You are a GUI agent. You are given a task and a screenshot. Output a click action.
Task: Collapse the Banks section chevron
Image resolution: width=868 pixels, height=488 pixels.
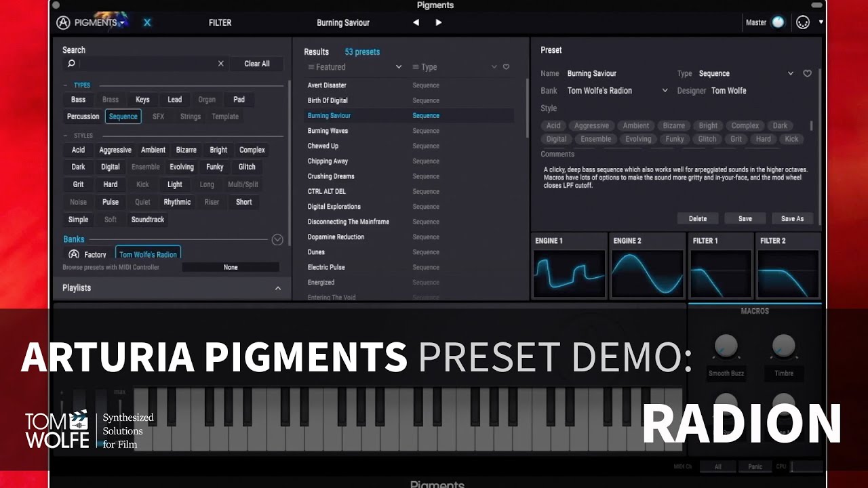coord(277,239)
